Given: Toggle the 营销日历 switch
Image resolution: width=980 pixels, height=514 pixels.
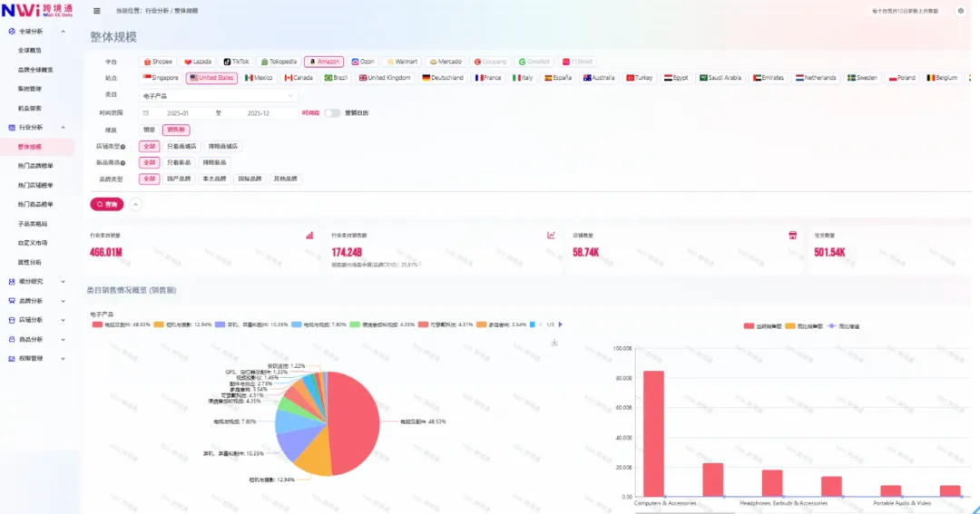Looking at the screenshot, I should click(x=332, y=113).
